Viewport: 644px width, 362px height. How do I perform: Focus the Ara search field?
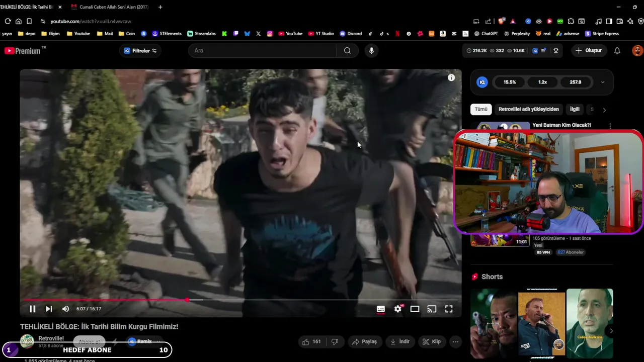coord(263,50)
